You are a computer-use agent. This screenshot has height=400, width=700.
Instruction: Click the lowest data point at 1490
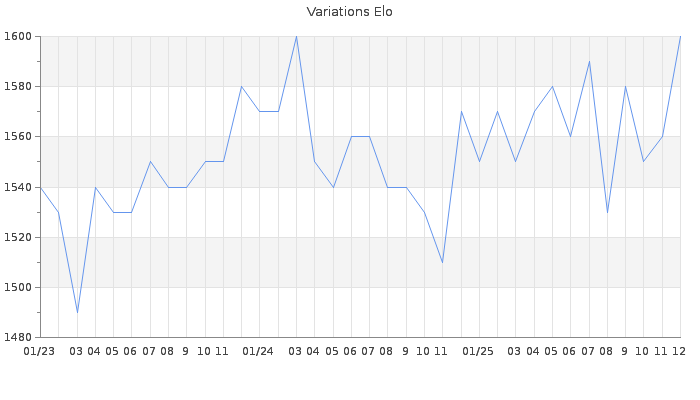click(77, 312)
